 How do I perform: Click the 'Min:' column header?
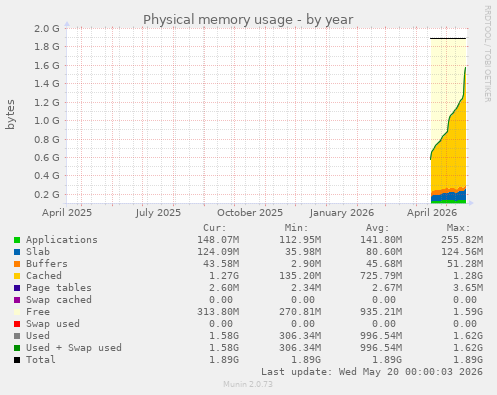tap(296, 228)
